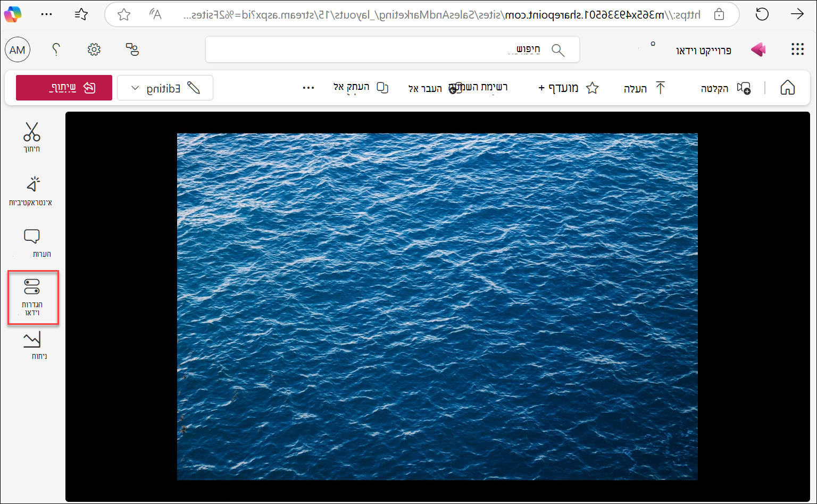The width and height of the screenshot is (817, 504).
Task: Open the feedback/connections icon in header
Action: 132,49
